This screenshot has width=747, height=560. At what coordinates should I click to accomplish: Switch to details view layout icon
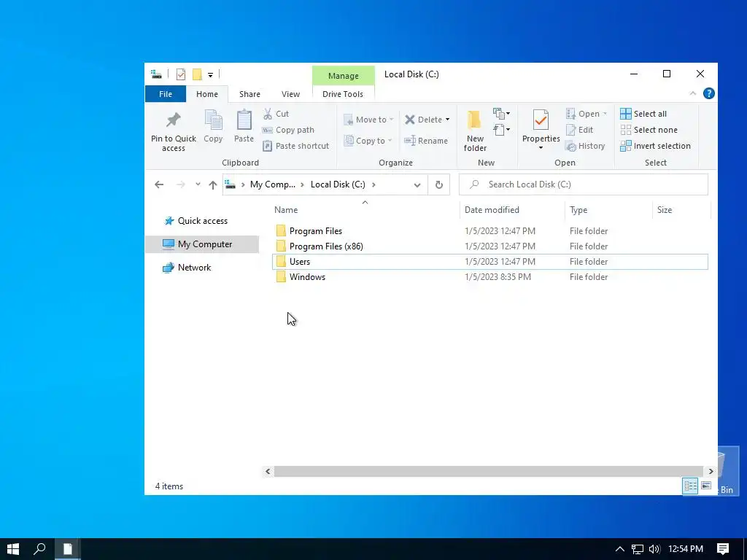click(690, 486)
